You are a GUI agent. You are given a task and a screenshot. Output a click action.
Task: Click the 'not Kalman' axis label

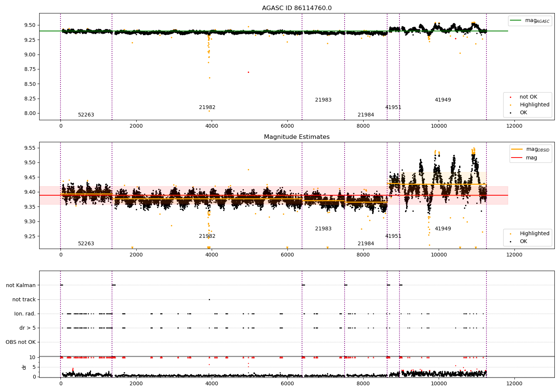click(x=21, y=285)
